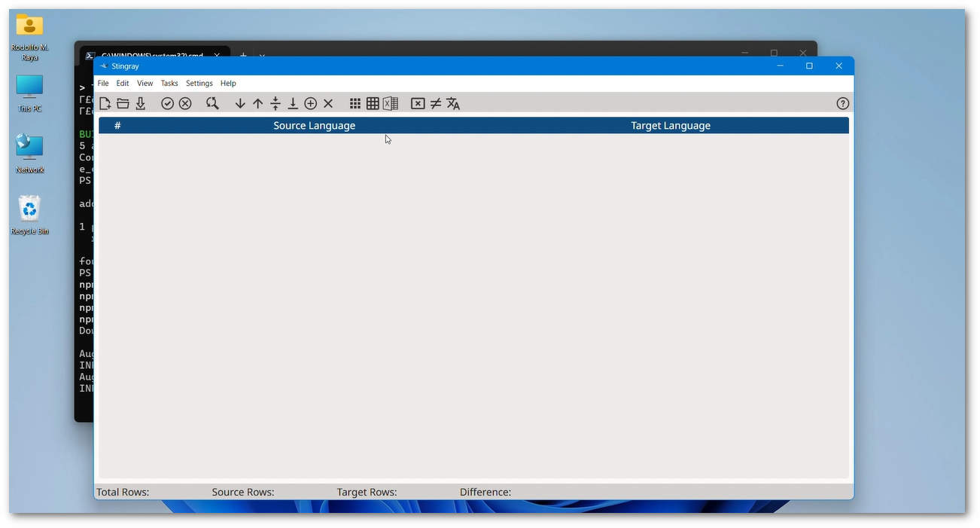Click the Target Language column header
The height and width of the screenshot is (528, 980).
coord(671,126)
